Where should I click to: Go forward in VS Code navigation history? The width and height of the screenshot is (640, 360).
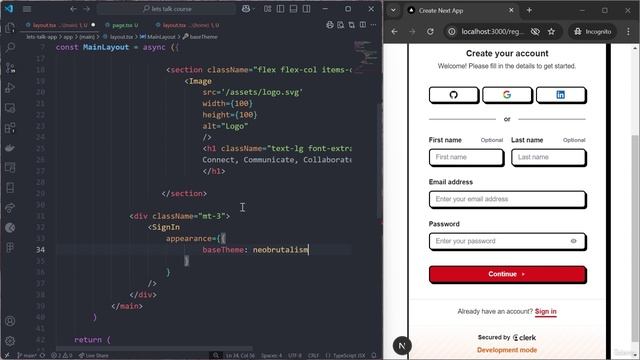(x=87, y=9)
